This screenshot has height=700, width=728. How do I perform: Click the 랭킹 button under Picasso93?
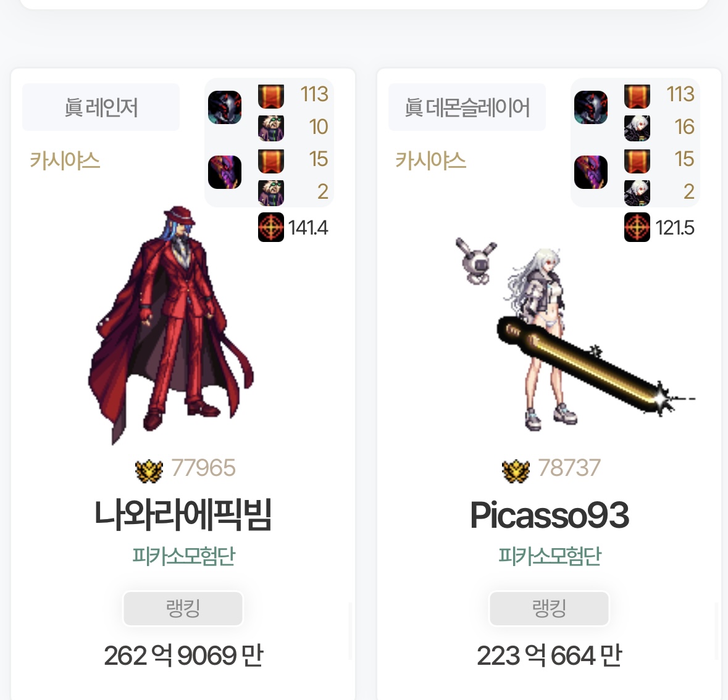549,608
